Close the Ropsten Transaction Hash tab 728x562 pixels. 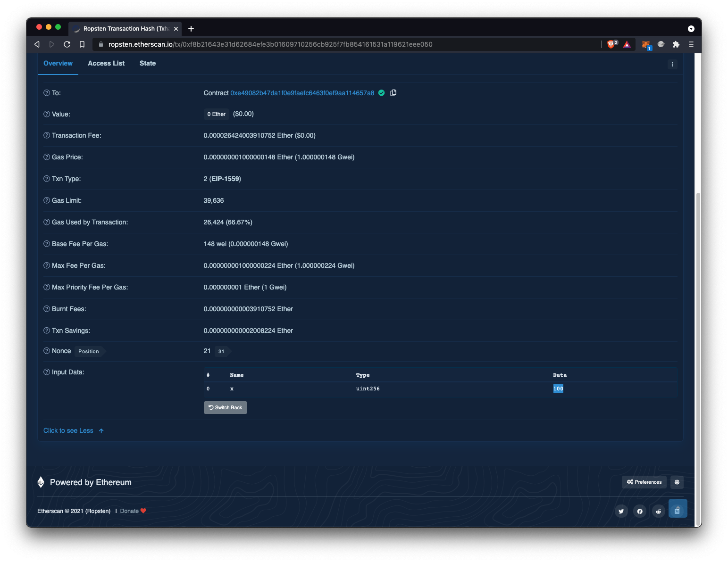(x=176, y=29)
